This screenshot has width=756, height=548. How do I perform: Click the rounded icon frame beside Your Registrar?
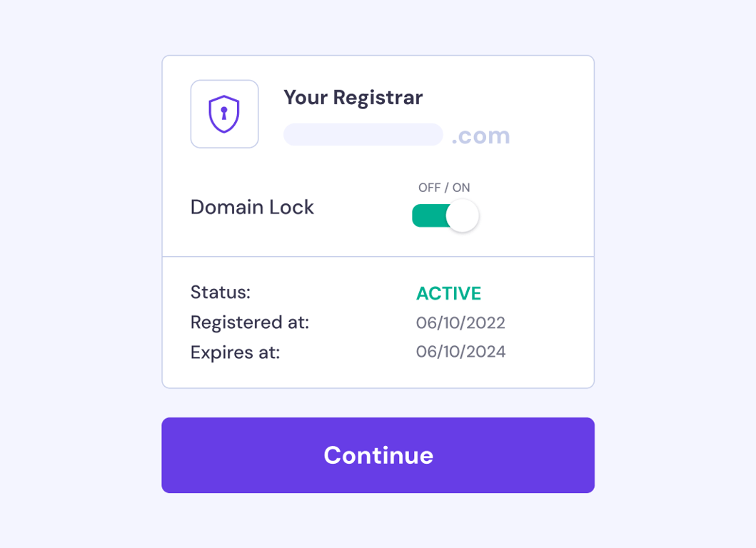click(224, 113)
